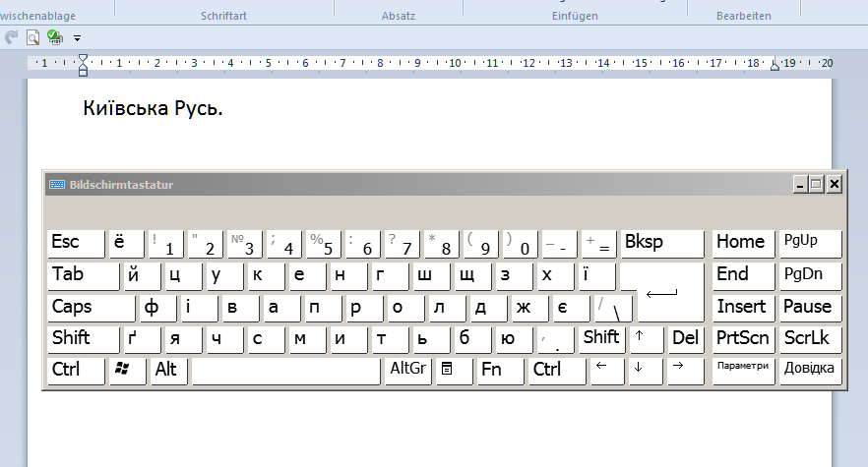The height and width of the screenshot is (467, 868).
Task: Click the Esc key
Action: point(76,244)
